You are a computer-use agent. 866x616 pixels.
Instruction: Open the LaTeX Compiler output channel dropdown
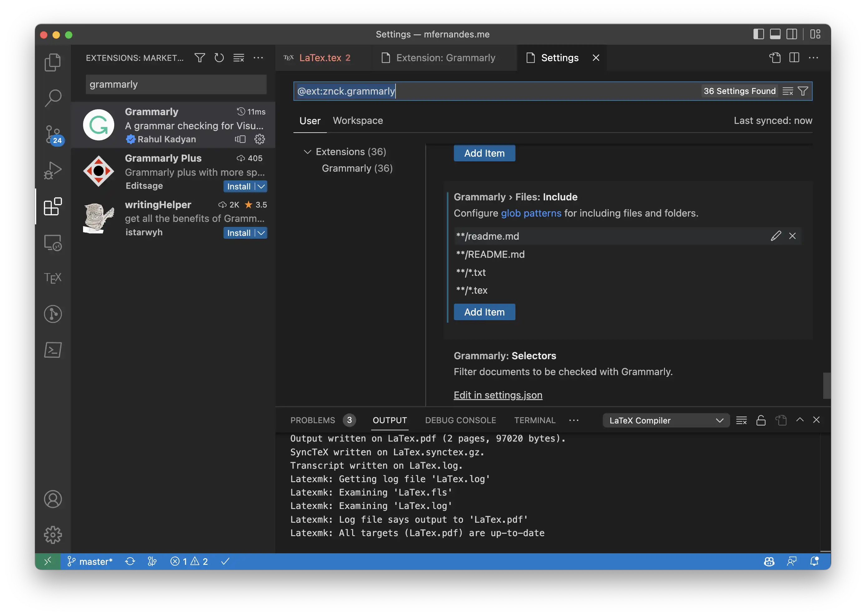[666, 420]
